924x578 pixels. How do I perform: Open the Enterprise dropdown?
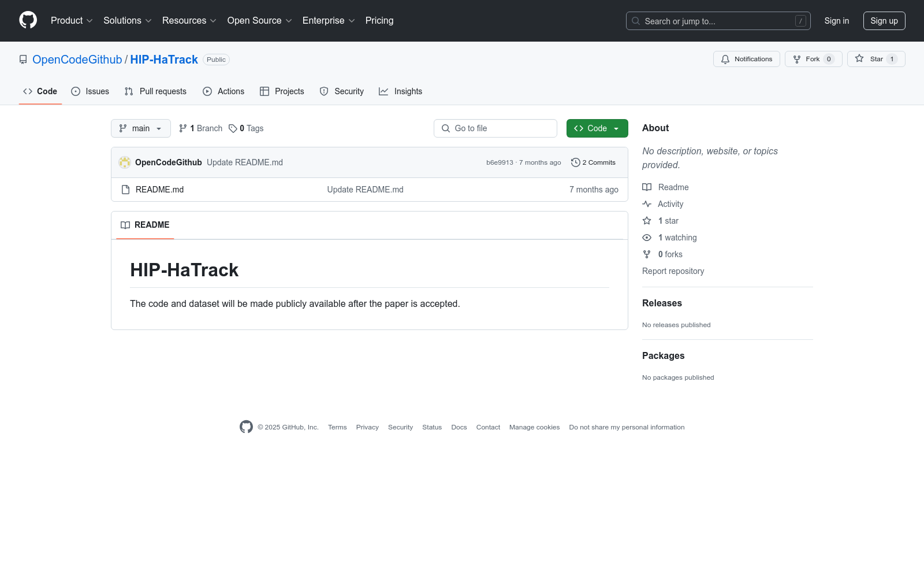pyautogui.click(x=329, y=21)
